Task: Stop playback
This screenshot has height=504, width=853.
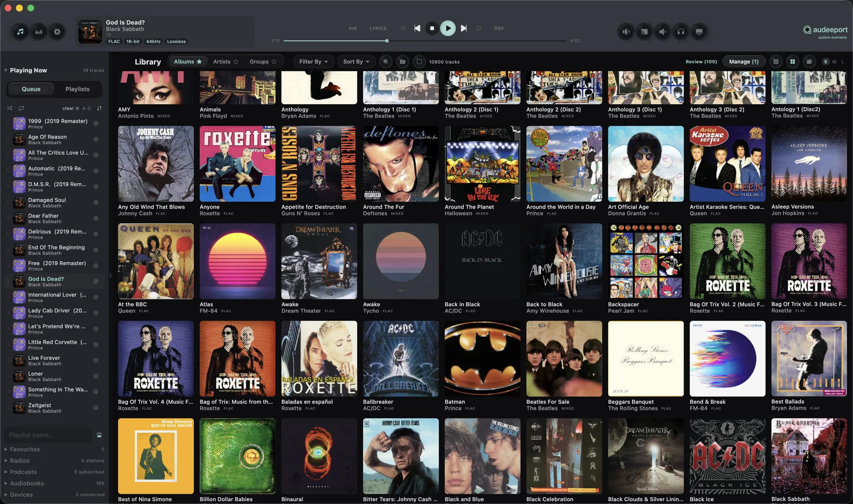Action: coord(432,29)
